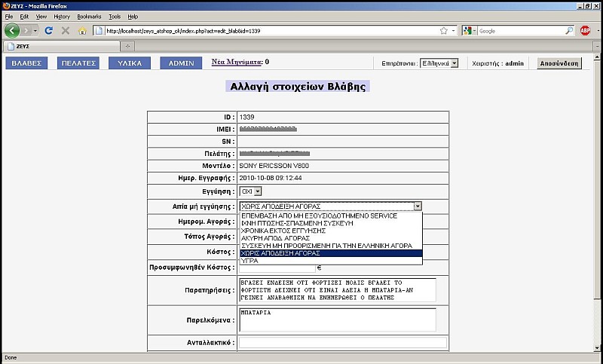Reload the page with refresh icon
Image resolution: width=603 pixels, height=364 pixels.
tap(48, 30)
